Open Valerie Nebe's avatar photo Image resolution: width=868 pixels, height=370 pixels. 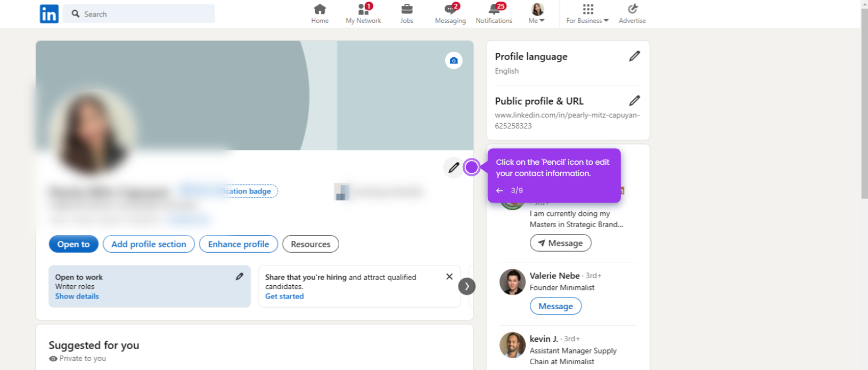click(512, 282)
